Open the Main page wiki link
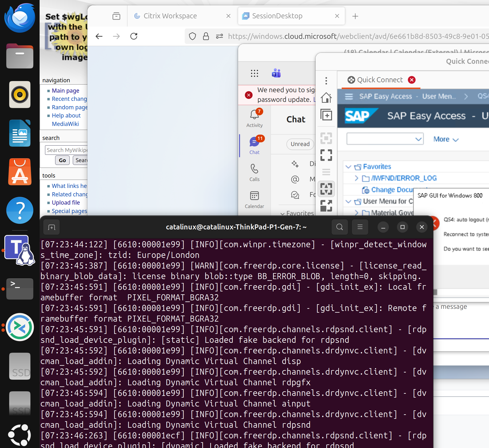Image resolution: width=489 pixels, height=448 pixels. [65, 90]
